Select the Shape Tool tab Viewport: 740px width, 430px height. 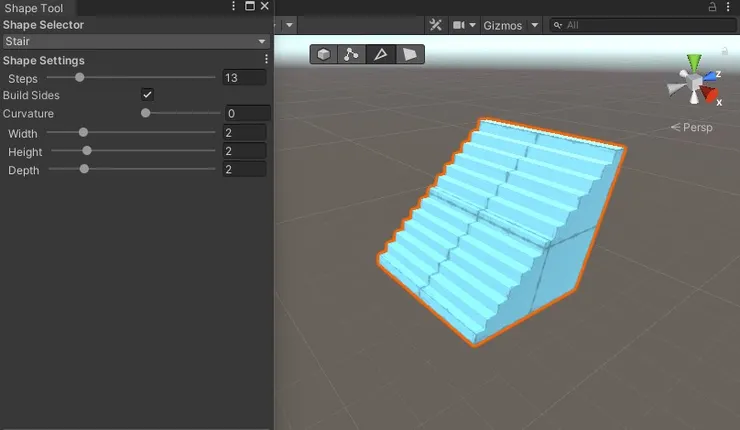(34, 7)
